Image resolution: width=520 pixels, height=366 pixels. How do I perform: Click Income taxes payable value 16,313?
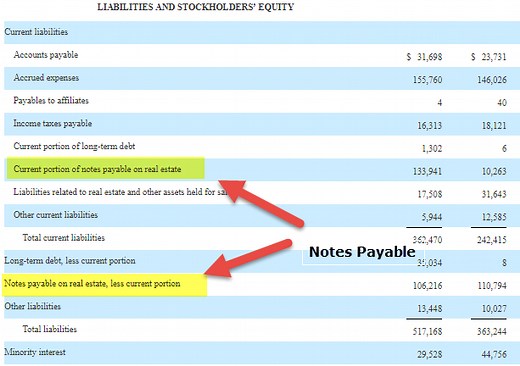point(430,126)
